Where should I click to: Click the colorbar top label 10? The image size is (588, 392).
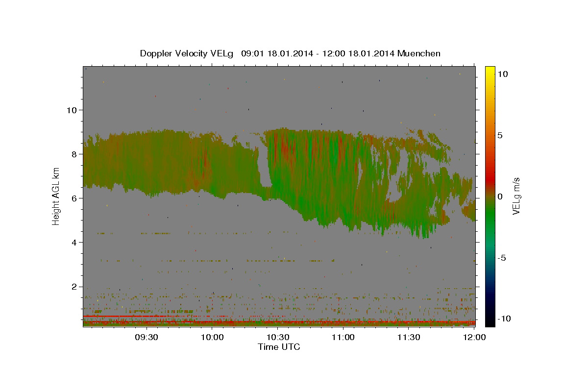[503, 74]
